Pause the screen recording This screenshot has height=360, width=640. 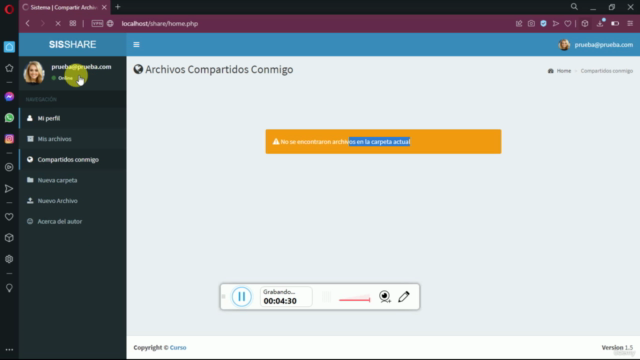(242, 297)
